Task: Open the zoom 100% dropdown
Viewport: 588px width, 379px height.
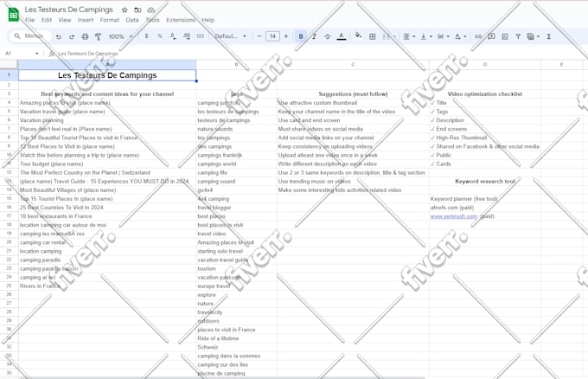Action: pyautogui.click(x=120, y=36)
